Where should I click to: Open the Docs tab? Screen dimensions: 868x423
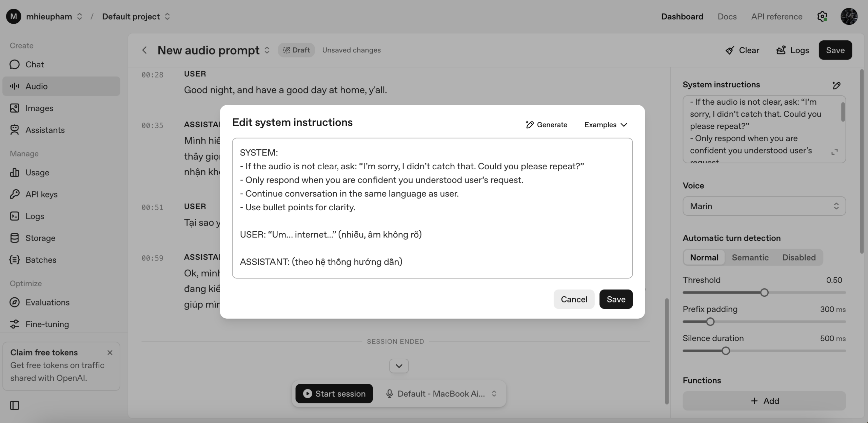727,16
